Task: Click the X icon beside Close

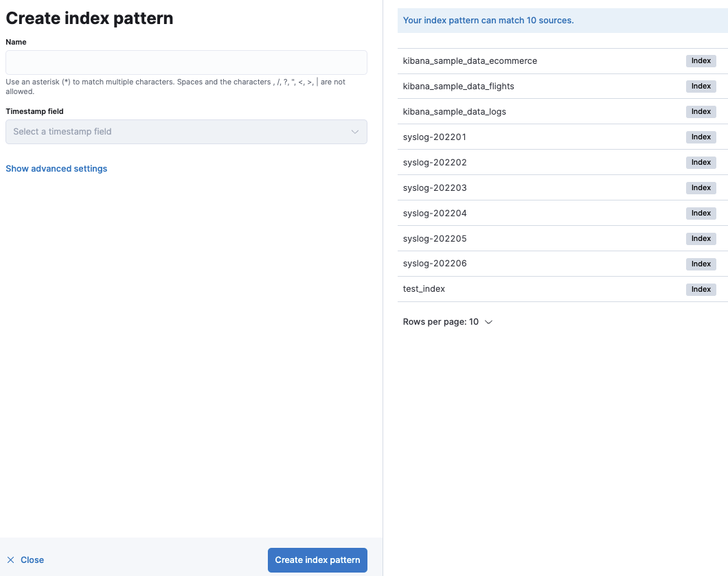Action: 10,560
